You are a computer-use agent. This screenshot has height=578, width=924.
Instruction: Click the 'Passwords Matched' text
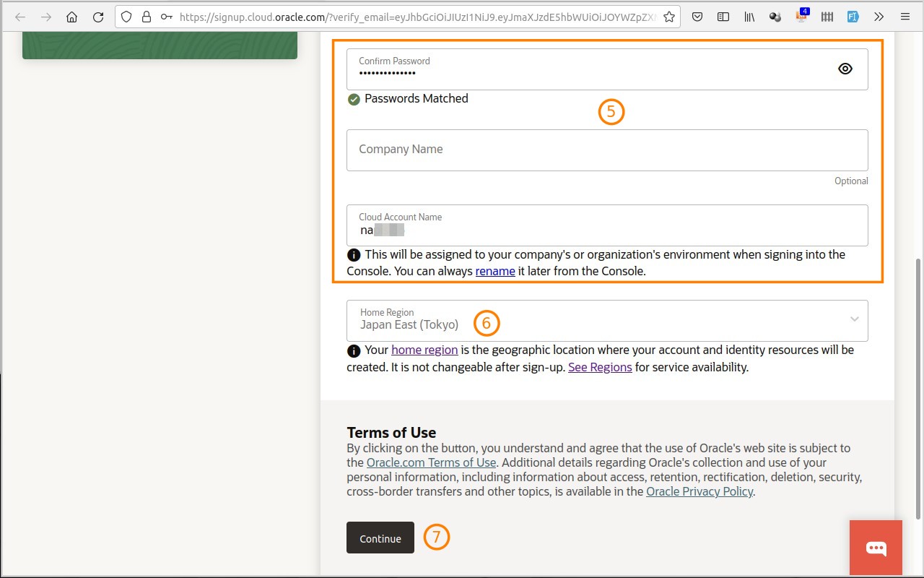click(417, 98)
